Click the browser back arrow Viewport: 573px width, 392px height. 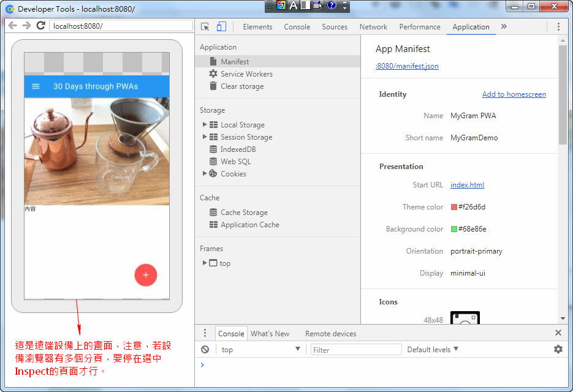(12, 26)
